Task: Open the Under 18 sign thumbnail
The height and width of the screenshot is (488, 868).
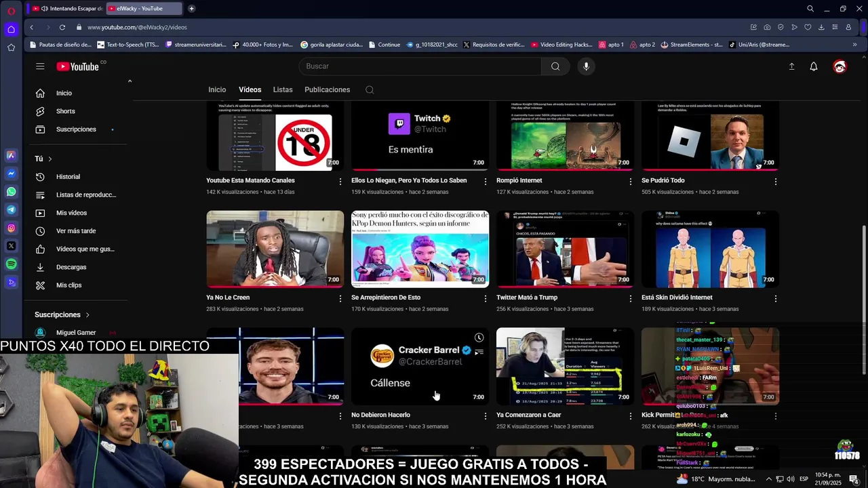Action: point(275,137)
